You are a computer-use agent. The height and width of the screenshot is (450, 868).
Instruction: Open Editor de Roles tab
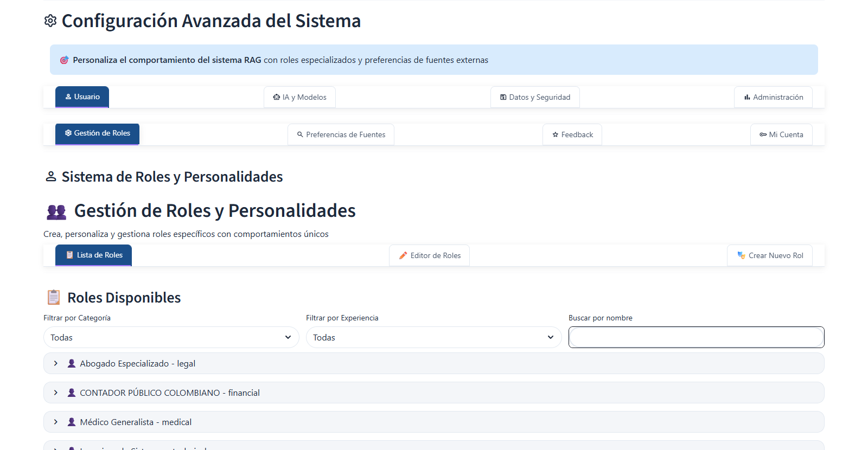(429, 255)
